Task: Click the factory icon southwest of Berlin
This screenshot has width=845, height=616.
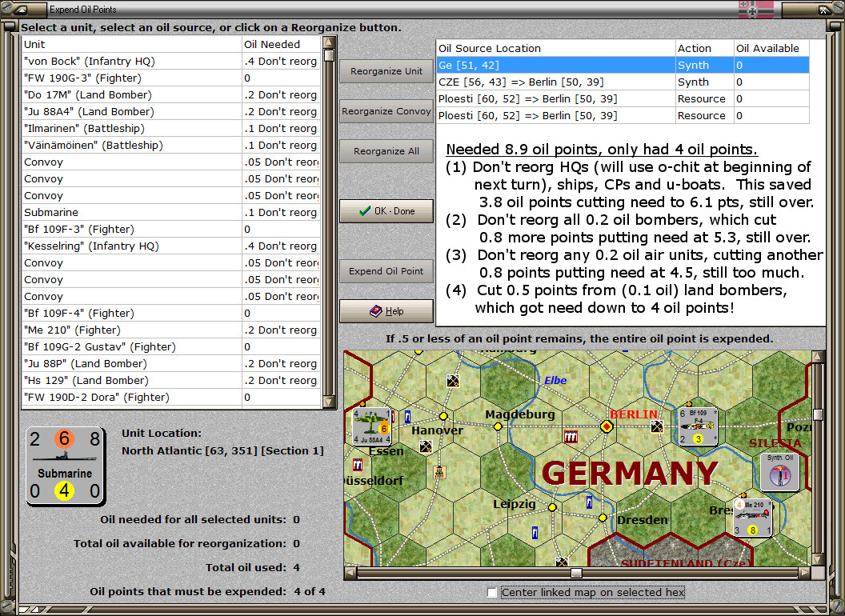Action: (571, 437)
